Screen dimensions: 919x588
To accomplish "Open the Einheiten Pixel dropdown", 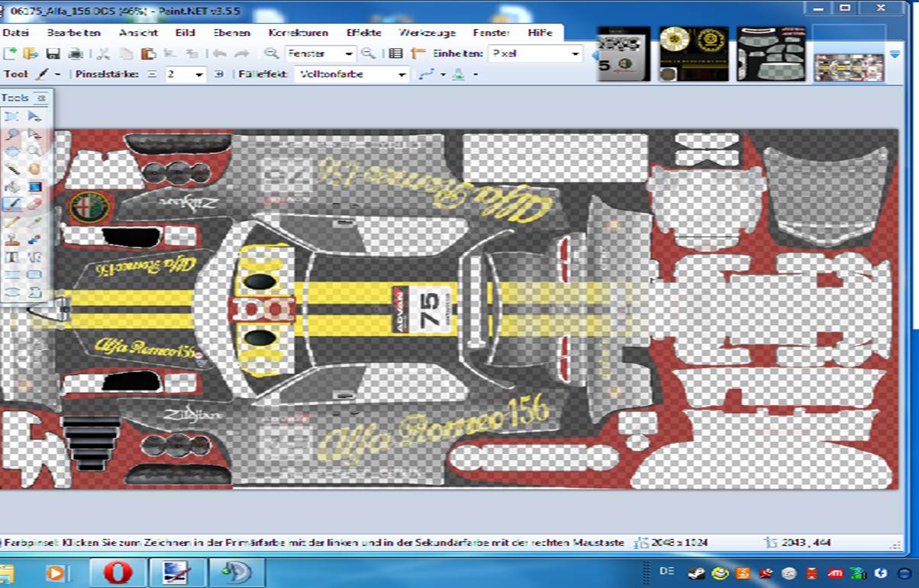I will coord(576,53).
